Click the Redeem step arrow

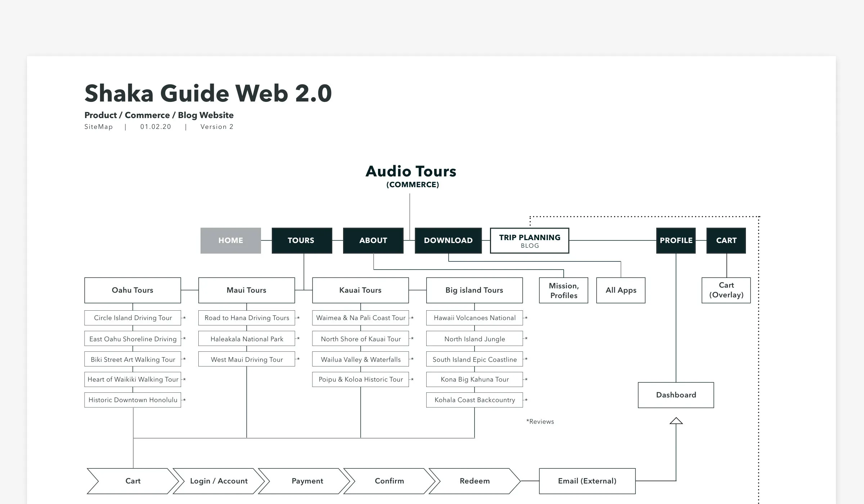point(474,481)
